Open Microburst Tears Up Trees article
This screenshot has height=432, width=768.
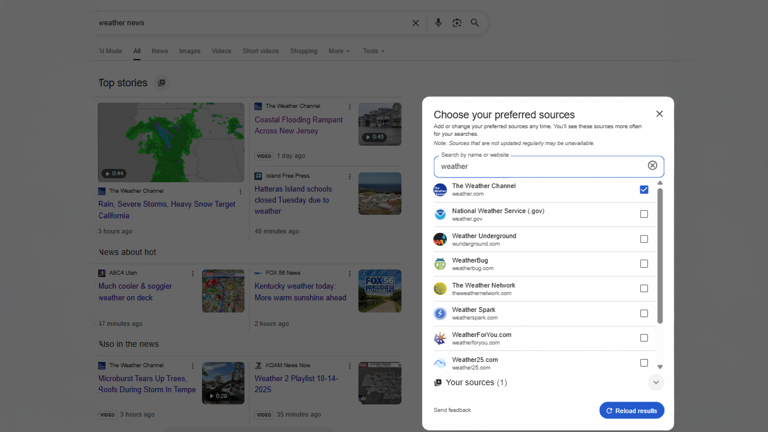pos(147,384)
